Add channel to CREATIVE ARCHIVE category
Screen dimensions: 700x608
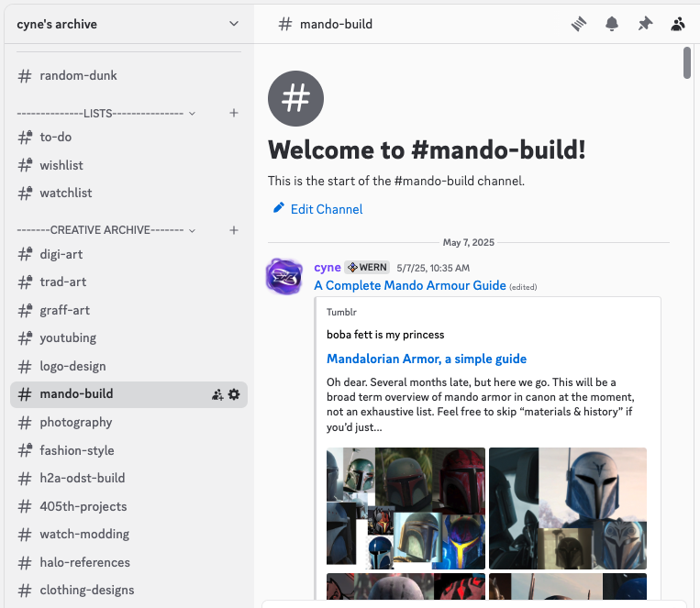coord(233,230)
